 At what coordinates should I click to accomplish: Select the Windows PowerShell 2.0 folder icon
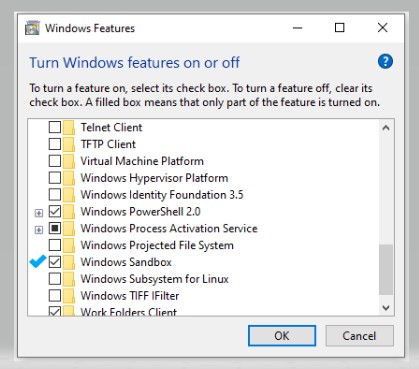(69, 211)
